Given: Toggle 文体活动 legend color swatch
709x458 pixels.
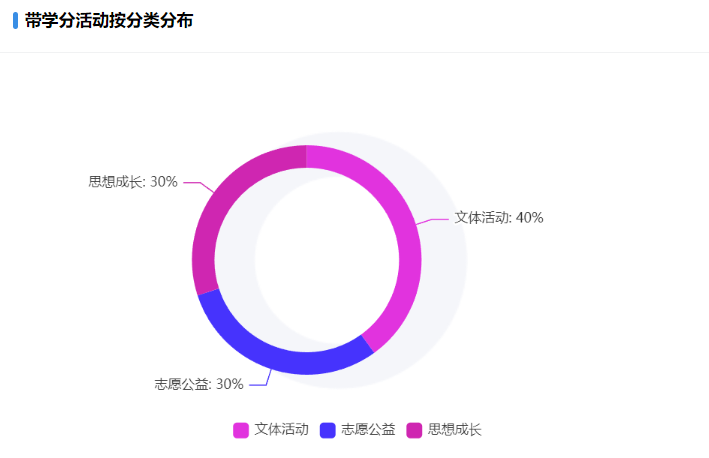Looking at the screenshot, I should (241, 430).
